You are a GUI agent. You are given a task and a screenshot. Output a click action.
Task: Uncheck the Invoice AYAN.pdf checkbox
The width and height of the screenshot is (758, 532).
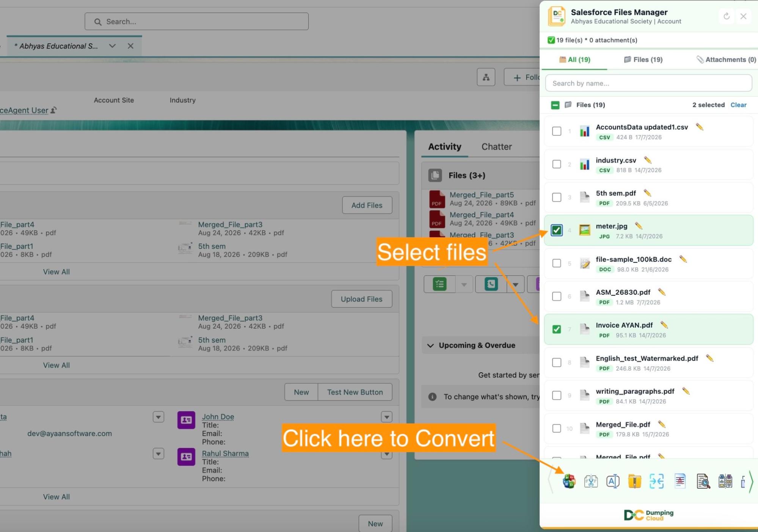click(x=557, y=329)
